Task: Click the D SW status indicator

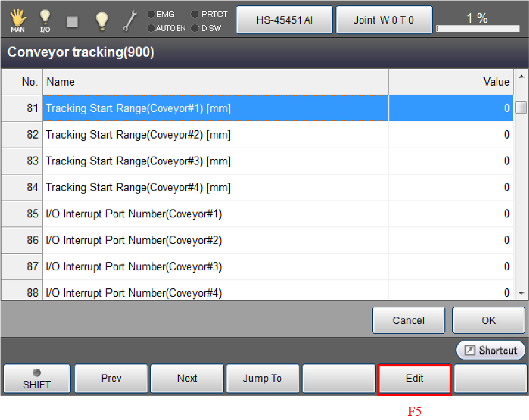Action: tap(206, 28)
